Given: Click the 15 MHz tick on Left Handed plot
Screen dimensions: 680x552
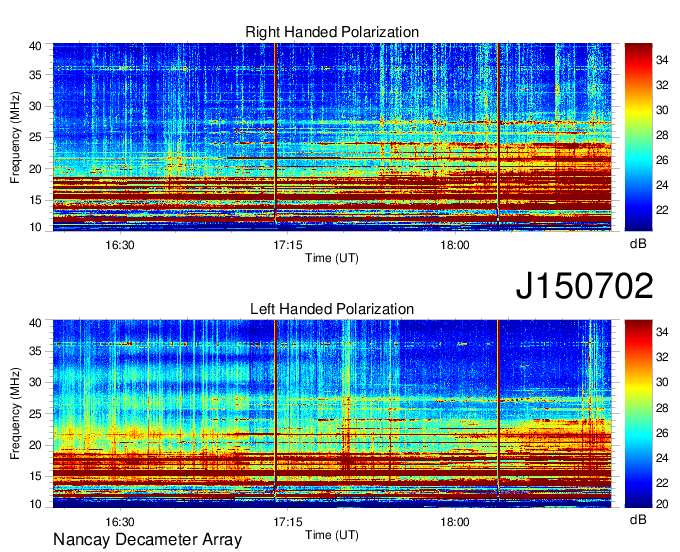Looking at the screenshot, I should pos(35,477).
